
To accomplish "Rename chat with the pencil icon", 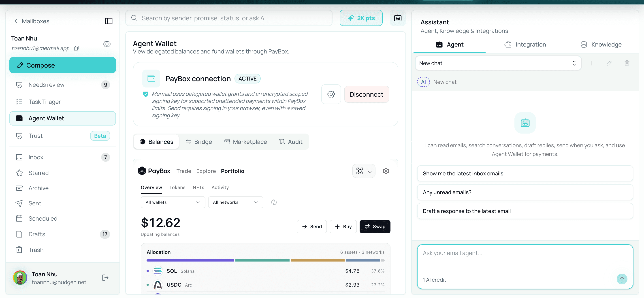I will pyautogui.click(x=609, y=63).
